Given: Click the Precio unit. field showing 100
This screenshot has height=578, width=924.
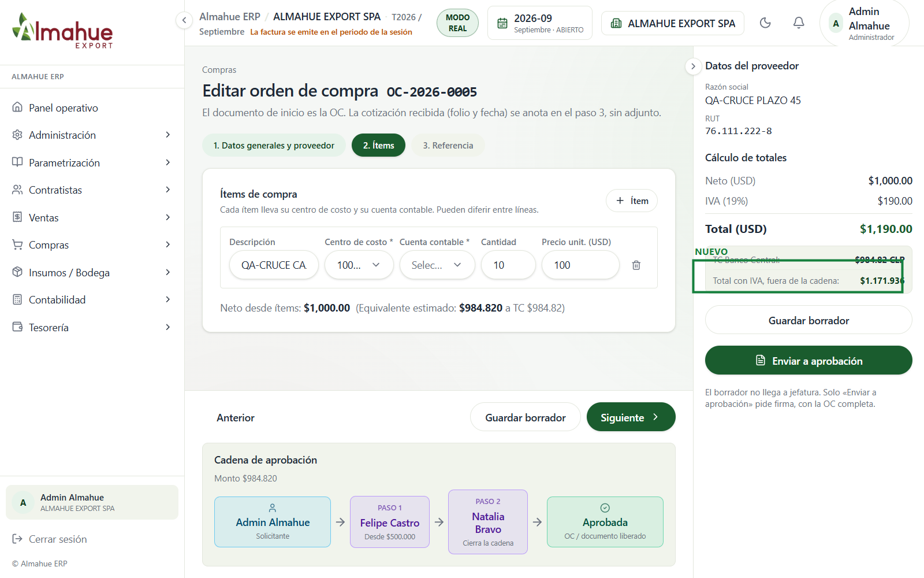Looking at the screenshot, I should (580, 265).
